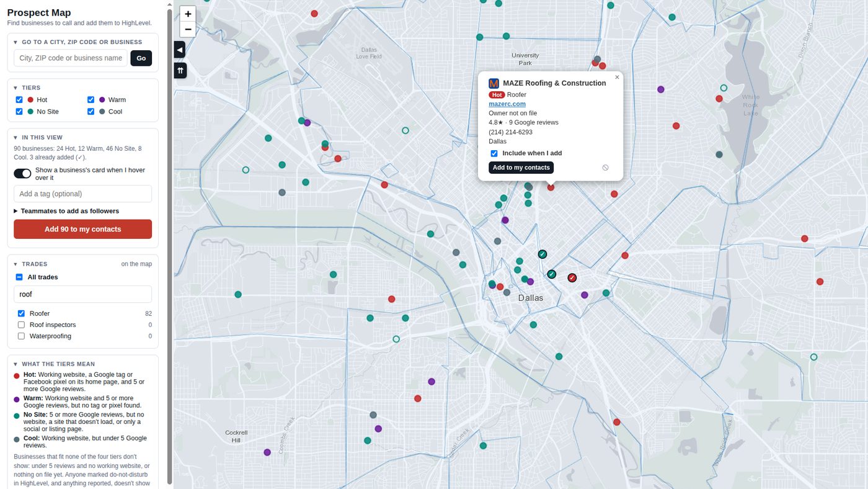Select the purple marker south of Cockrell Hill
868x489 pixels.
tap(267, 452)
